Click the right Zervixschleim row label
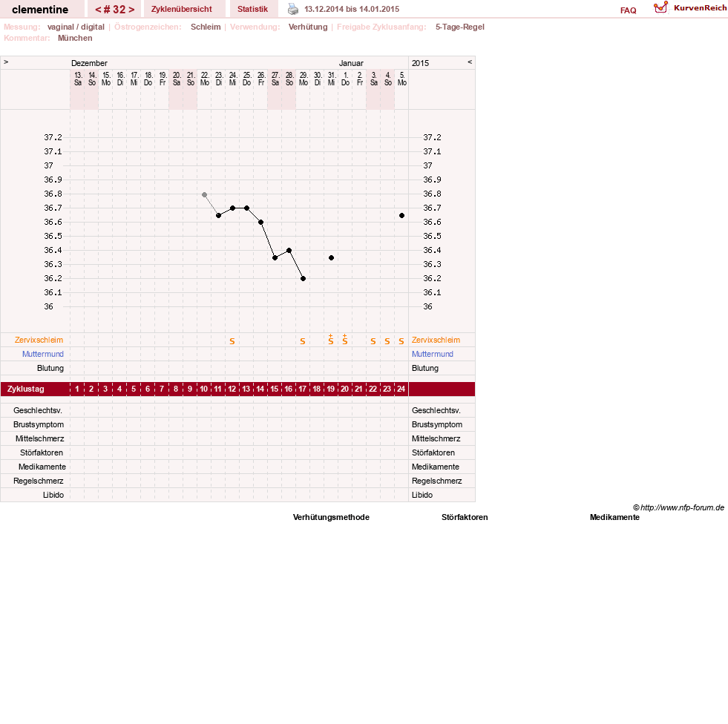This screenshot has width=728, height=724. pyautogui.click(x=436, y=340)
